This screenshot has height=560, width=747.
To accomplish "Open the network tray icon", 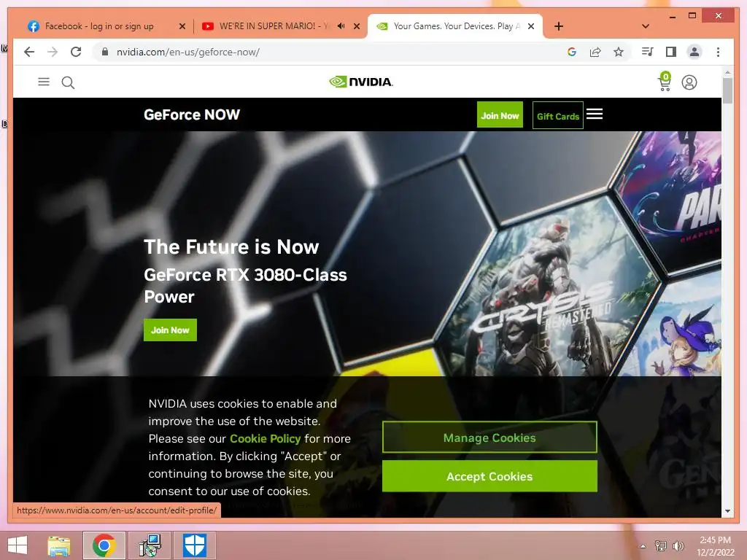I will pos(661,546).
